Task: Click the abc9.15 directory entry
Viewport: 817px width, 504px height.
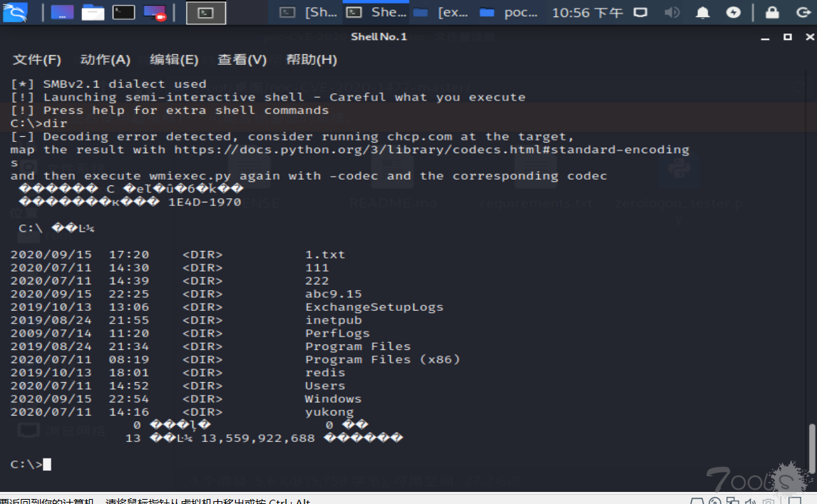Action: click(334, 294)
